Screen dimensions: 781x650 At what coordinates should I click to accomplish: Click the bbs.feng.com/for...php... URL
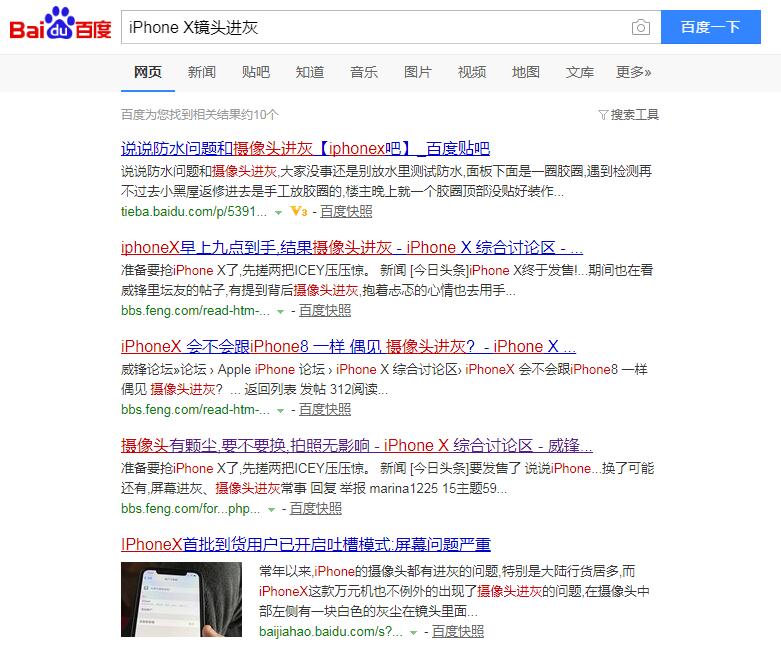190,509
